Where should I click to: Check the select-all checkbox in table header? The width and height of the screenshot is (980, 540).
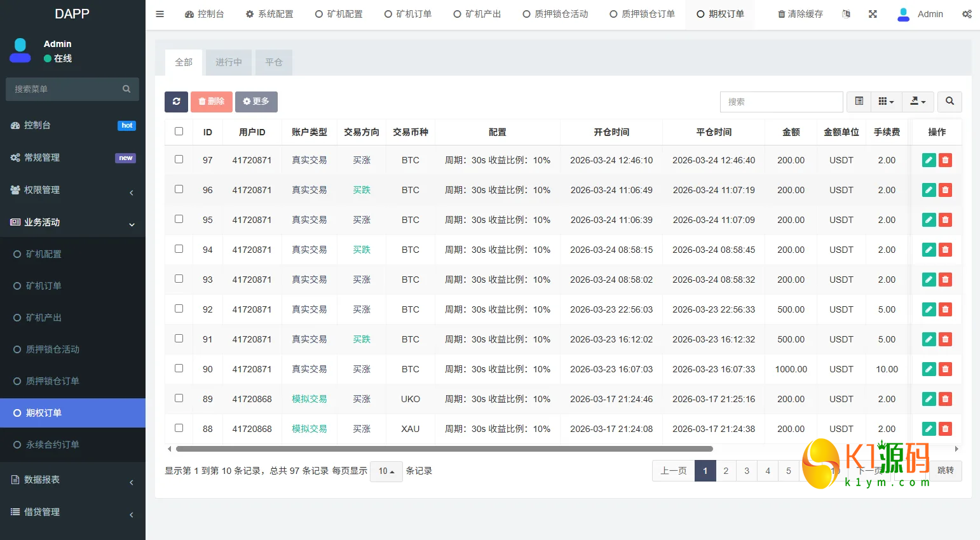click(x=179, y=132)
